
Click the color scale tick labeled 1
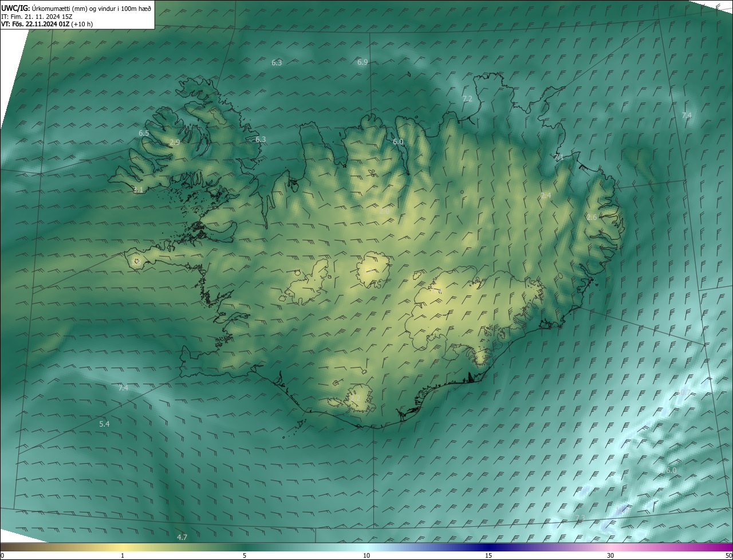123,555
